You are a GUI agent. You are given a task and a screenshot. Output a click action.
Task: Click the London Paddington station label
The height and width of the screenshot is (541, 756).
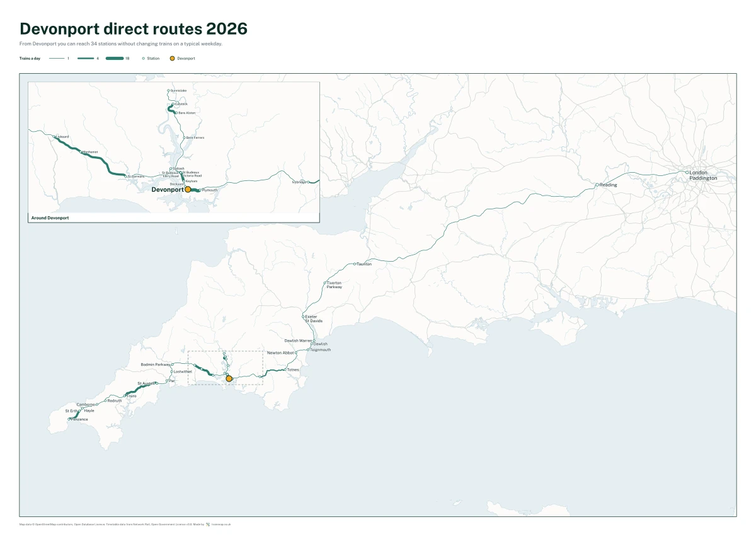click(x=703, y=175)
